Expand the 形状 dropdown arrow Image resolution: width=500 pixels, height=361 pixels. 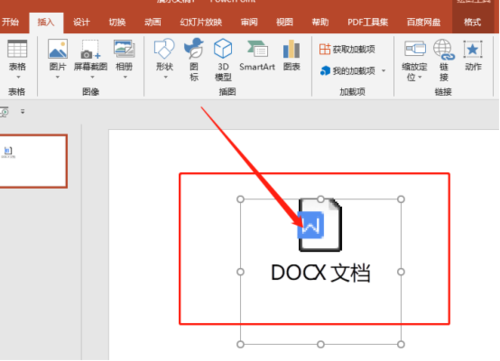click(x=166, y=77)
